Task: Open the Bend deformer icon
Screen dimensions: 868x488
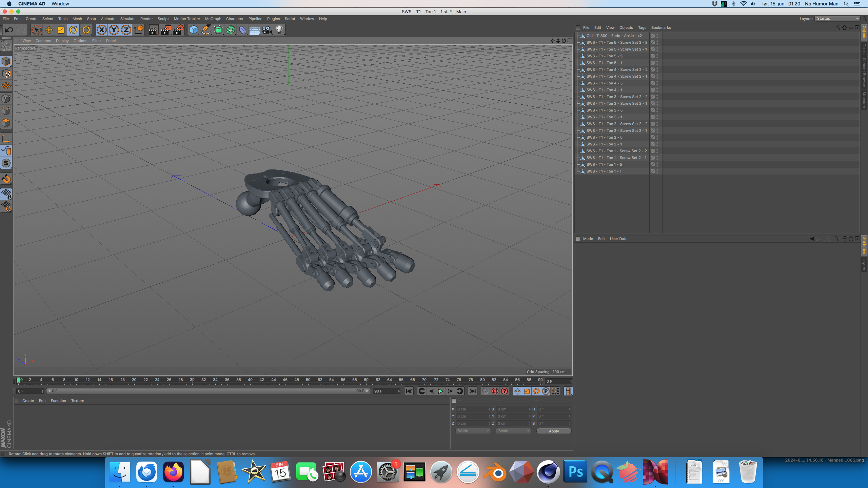Action: coord(243,30)
